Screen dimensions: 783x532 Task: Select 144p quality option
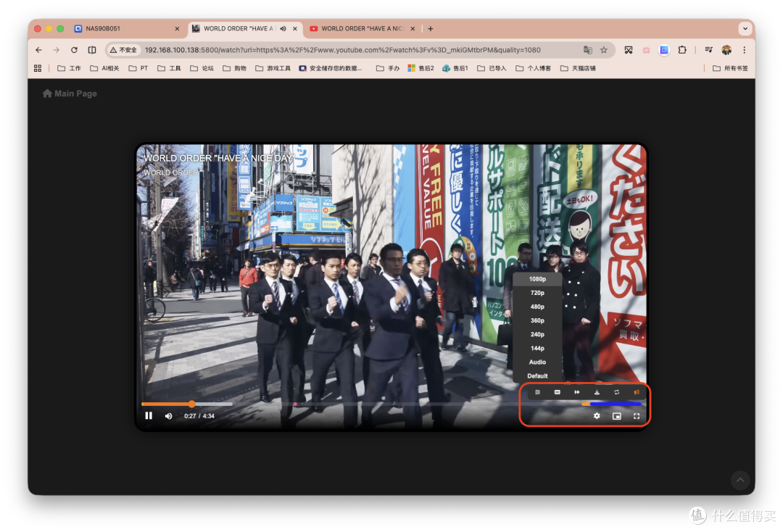(x=538, y=349)
